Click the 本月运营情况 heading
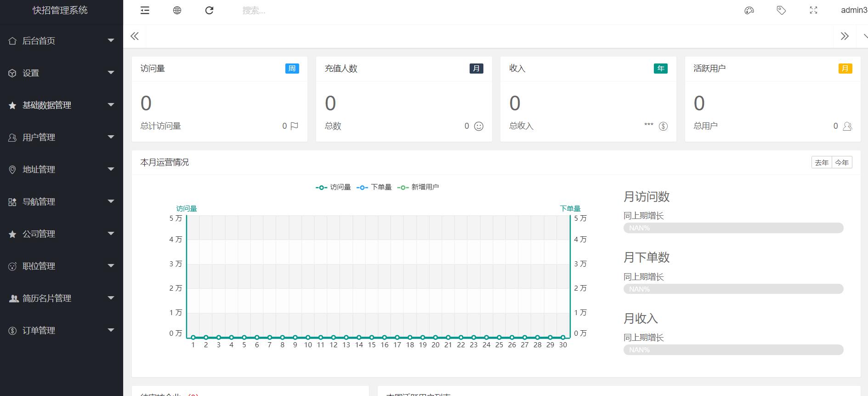This screenshot has height=396, width=868. [165, 162]
